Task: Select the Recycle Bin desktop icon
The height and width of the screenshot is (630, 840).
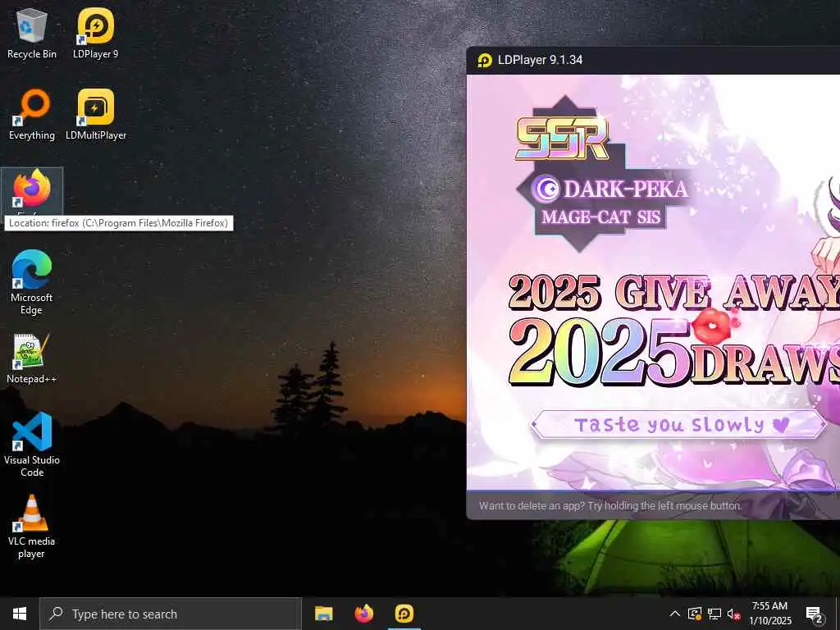Action: pyautogui.click(x=32, y=33)
